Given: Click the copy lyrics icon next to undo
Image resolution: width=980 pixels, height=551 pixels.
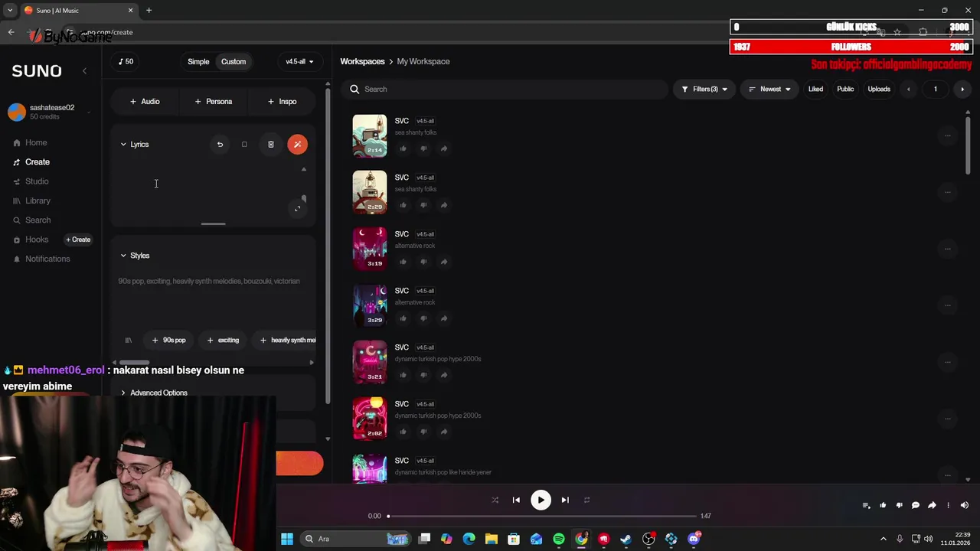Looking at the screenshot, I should tap(244, 144).
